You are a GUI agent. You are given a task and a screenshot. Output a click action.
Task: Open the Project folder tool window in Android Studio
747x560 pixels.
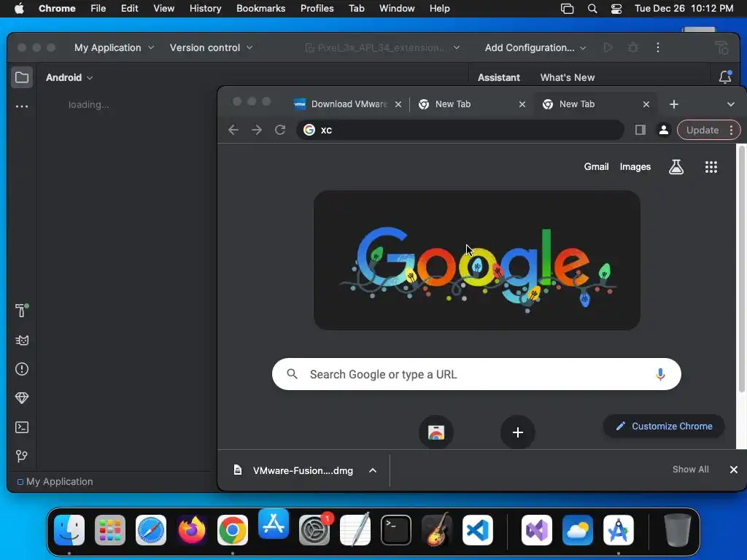(22, 77)
